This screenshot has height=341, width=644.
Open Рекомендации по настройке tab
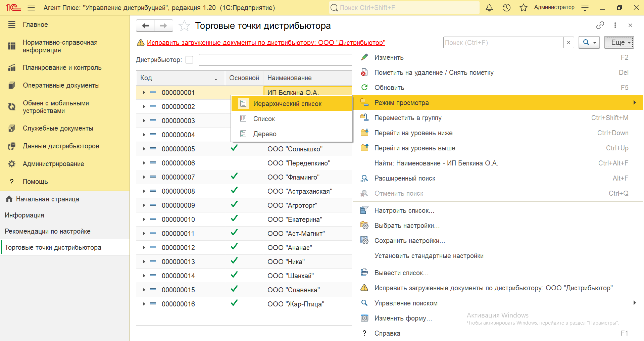65,231
